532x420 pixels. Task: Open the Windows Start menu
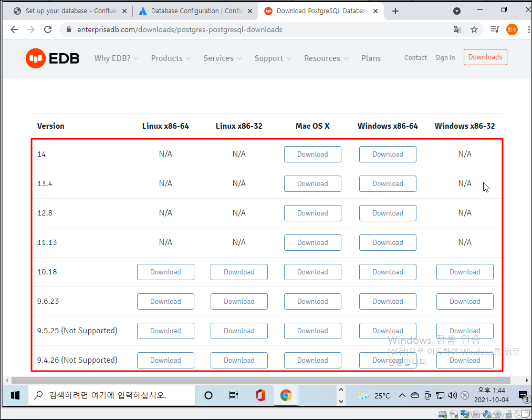15,395
